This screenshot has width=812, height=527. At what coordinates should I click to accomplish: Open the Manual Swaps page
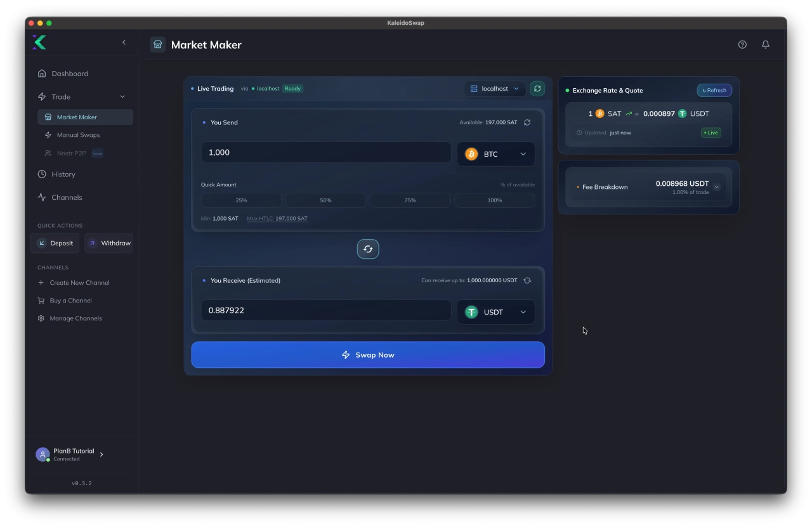click(78, 134)
